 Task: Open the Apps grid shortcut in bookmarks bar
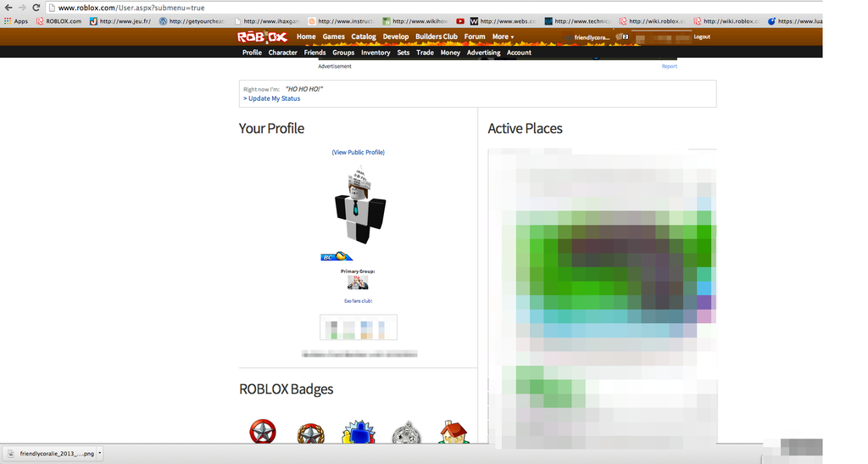coord(16,21)
